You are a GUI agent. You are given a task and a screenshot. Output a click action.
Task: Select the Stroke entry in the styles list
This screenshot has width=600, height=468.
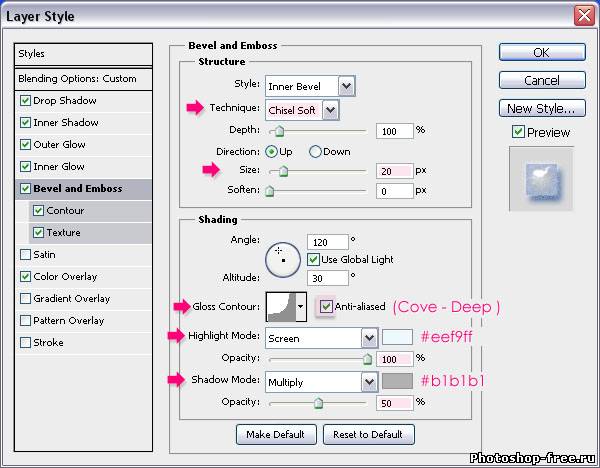click(48, 343)
